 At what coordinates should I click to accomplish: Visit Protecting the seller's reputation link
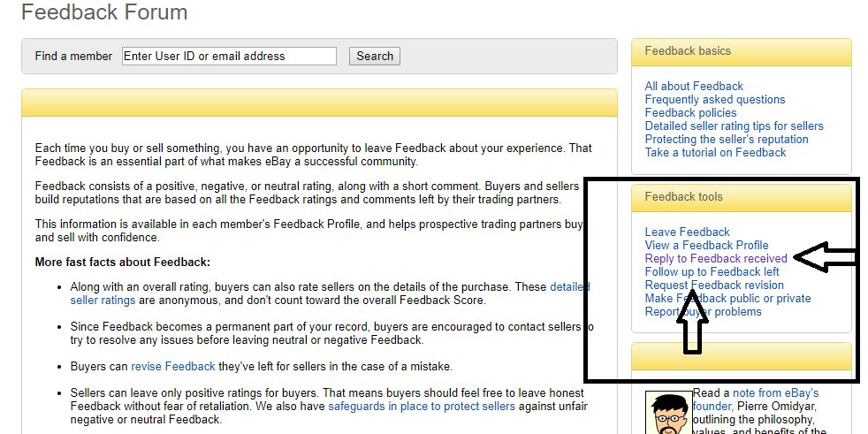726,139
